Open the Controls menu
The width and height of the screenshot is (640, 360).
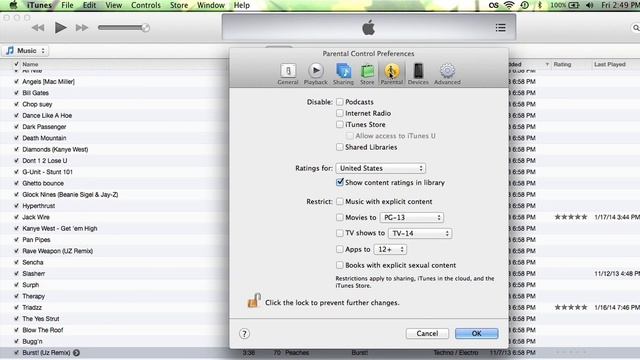click(x=146, y=5)
